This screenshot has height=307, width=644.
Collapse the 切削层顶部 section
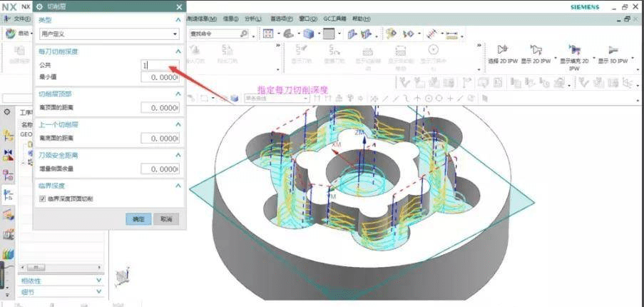pos(178,94)
